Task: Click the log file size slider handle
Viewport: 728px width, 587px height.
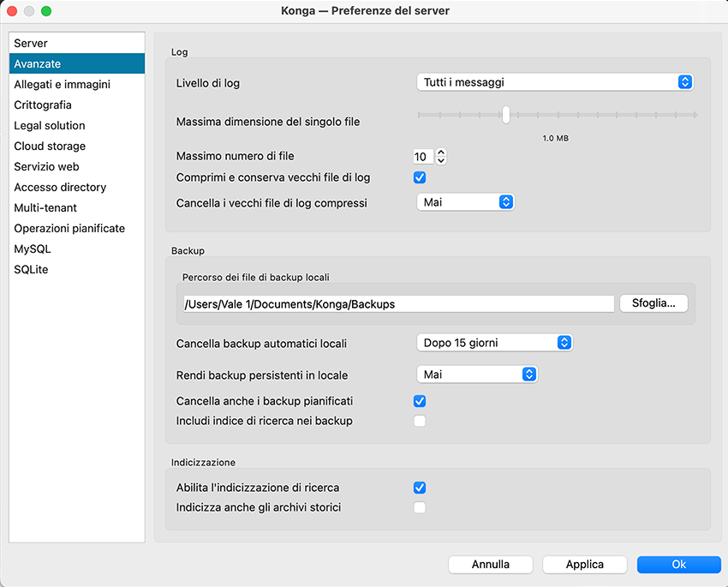Action: (506, 115)
